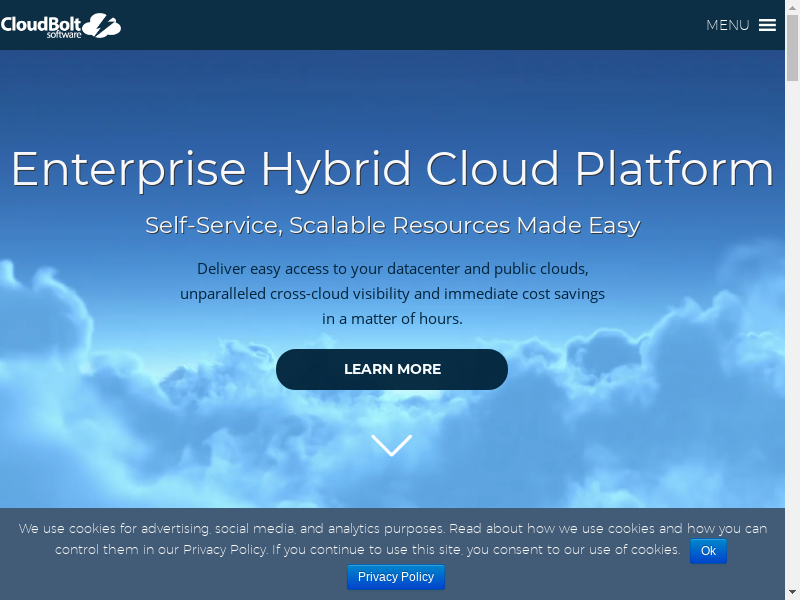The height and width of the screenshot is (600, 800).
Task: Open the hamburger menu icon
Action: [x=767, y=25]
